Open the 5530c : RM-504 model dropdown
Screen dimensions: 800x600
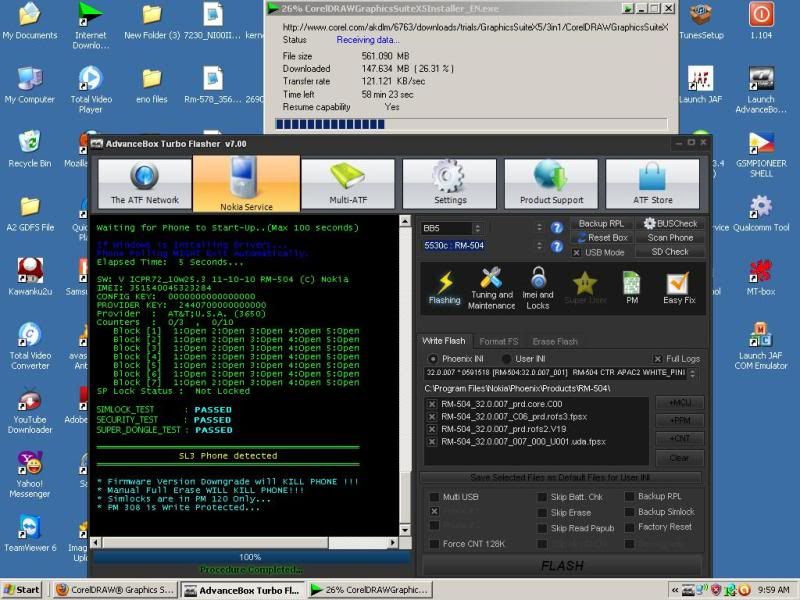539,246
